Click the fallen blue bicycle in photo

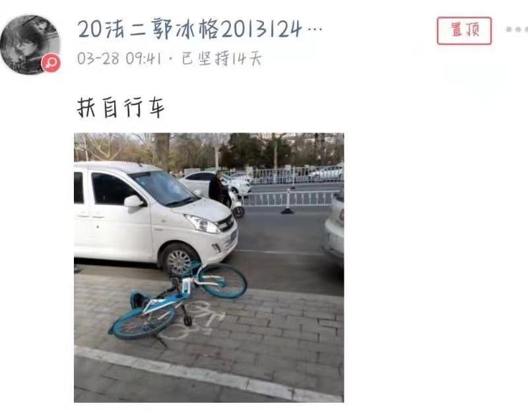tap(178, 299)
